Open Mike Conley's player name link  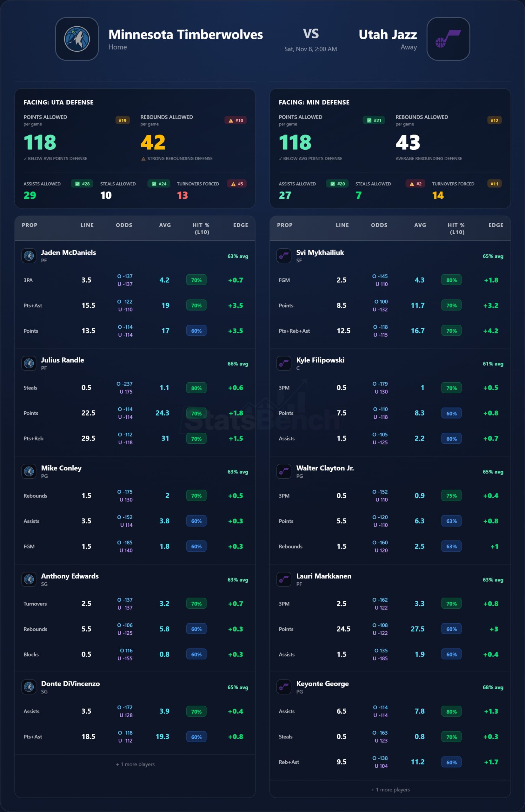click(61, 468)
